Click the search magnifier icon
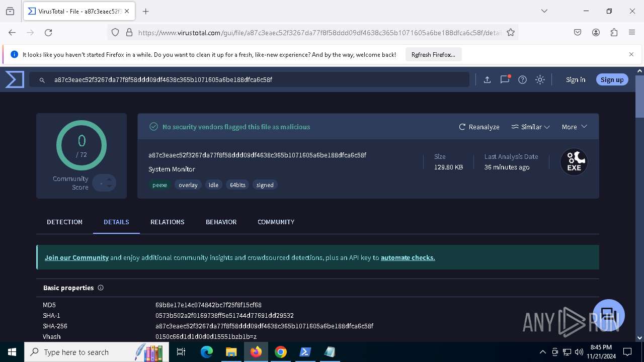The image size is (644, 362). [x=42, y=79]
